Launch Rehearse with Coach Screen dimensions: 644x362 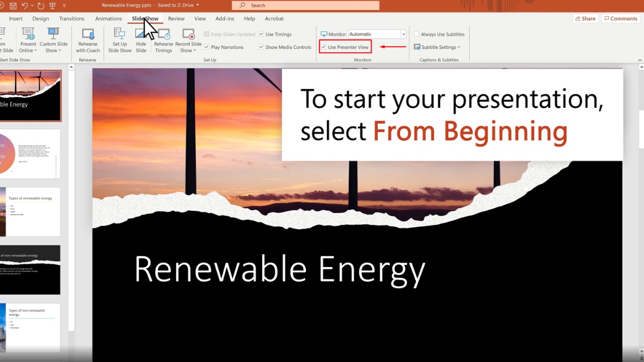tap(88, 41)
